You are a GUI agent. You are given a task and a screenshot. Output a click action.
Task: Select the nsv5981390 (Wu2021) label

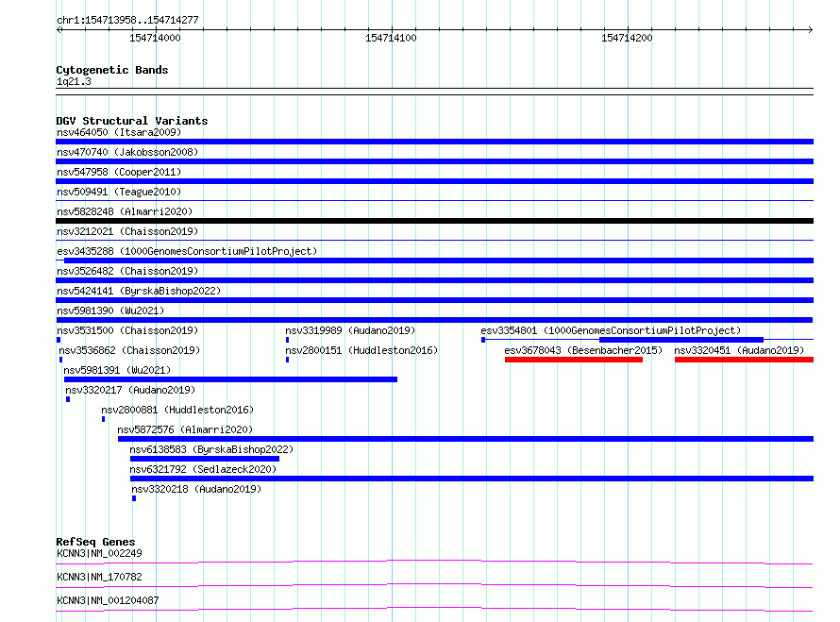(110, 311)
